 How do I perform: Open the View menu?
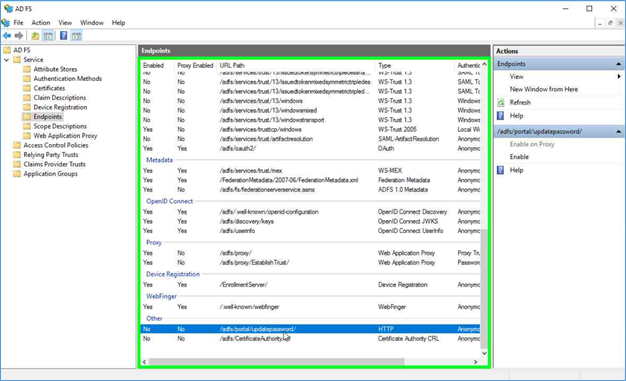tap(65, 23)
